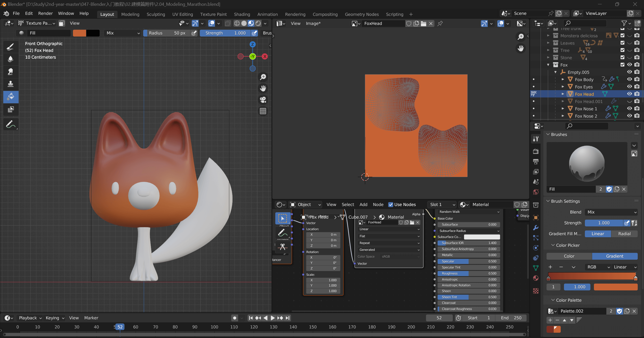Viewport: 644px width, 338px height.
Task: Select the Soften tool
Action: 11,59
